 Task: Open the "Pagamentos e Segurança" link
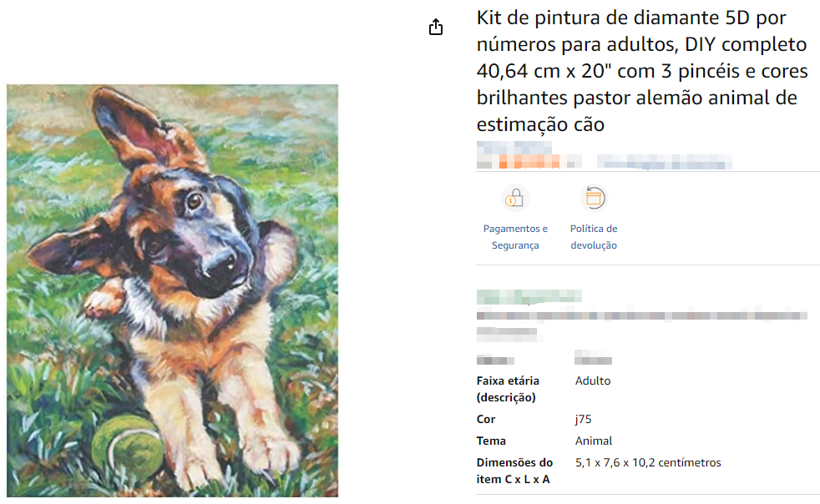[x=515, y=237]
